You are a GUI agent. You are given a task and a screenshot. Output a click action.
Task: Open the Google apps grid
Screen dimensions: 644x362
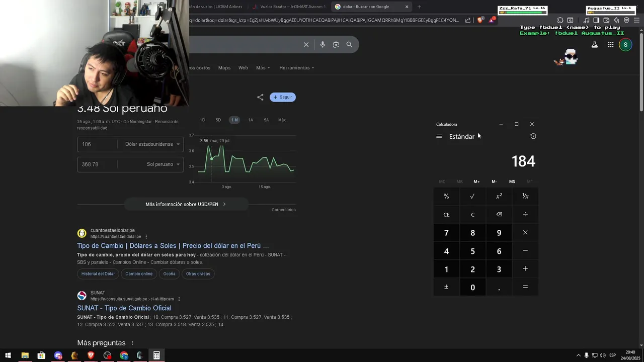pos(610,45)
